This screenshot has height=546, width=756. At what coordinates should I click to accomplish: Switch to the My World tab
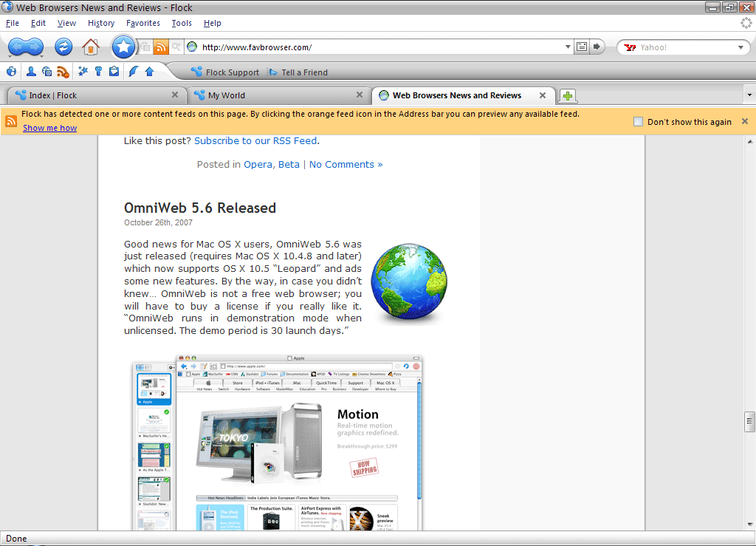(x=273, y=95)
